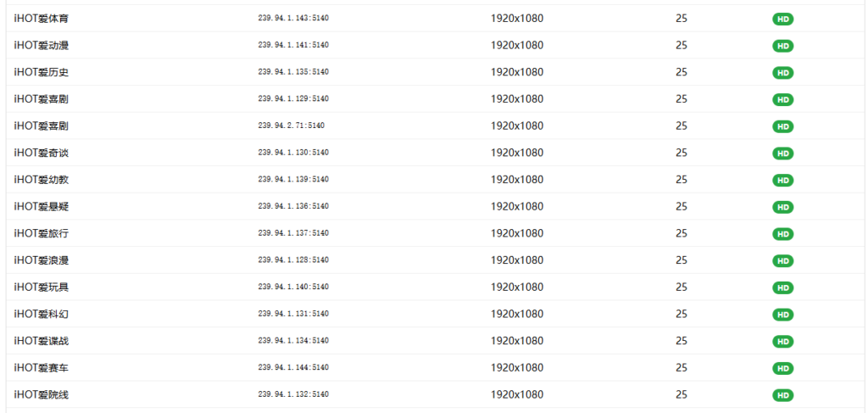This screenshot has height=413, width=868.
Task: Select the 1920x1080 resolution for iHOT爱院线
Action: point(517,395)
